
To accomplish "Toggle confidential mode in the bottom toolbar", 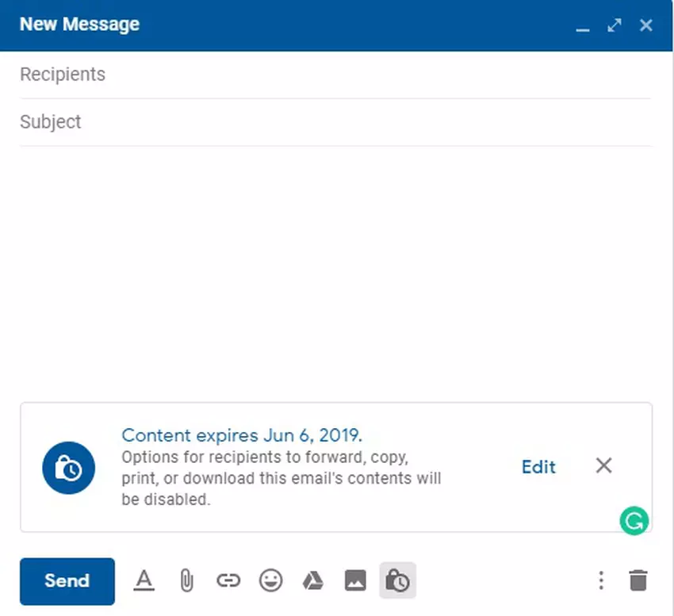I will coord(398,581).
